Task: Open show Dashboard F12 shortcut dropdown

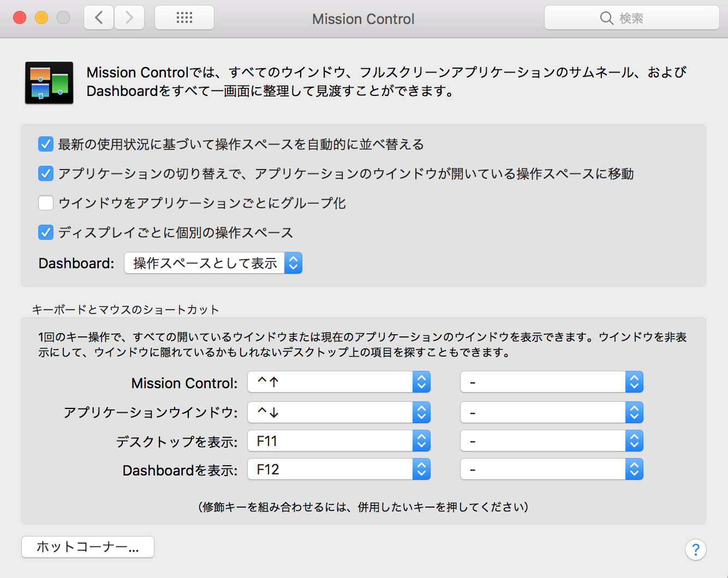Action: [339, 469]
